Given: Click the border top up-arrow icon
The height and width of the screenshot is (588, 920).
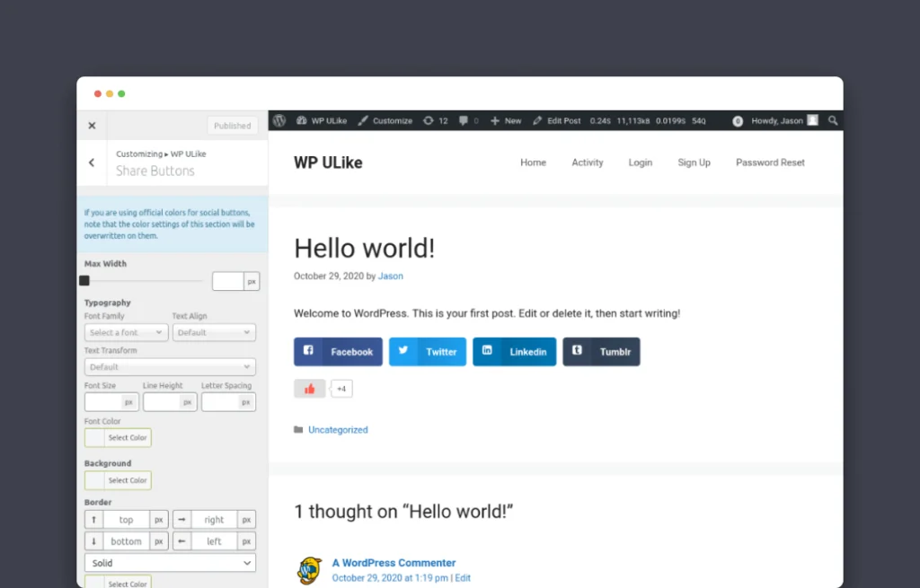Looking at the screenshot, I should click(93, 520).
